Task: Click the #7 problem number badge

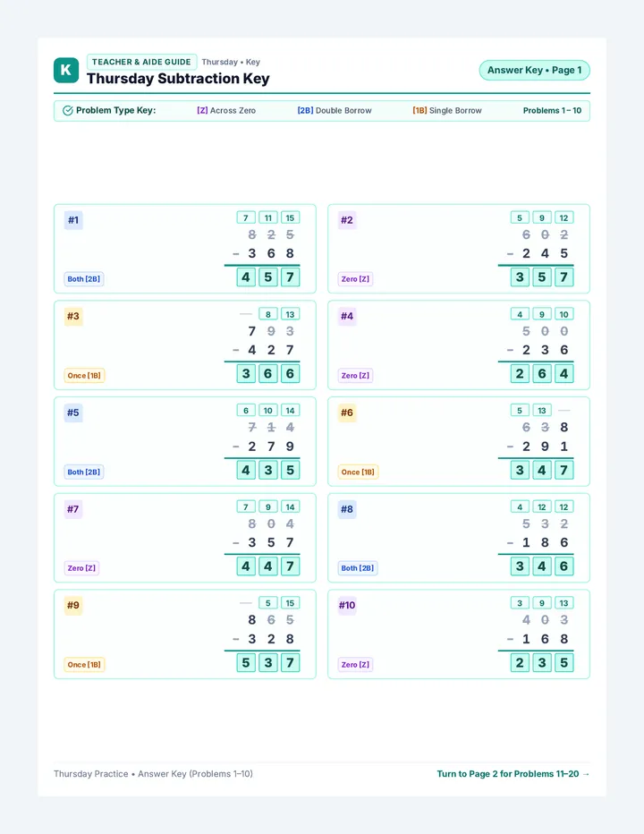Action: pos(73,509)
